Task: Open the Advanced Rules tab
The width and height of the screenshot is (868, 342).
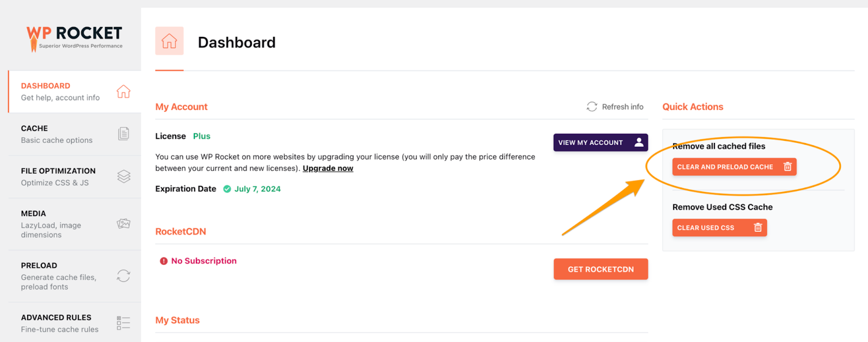Action: tap(60, 323)
